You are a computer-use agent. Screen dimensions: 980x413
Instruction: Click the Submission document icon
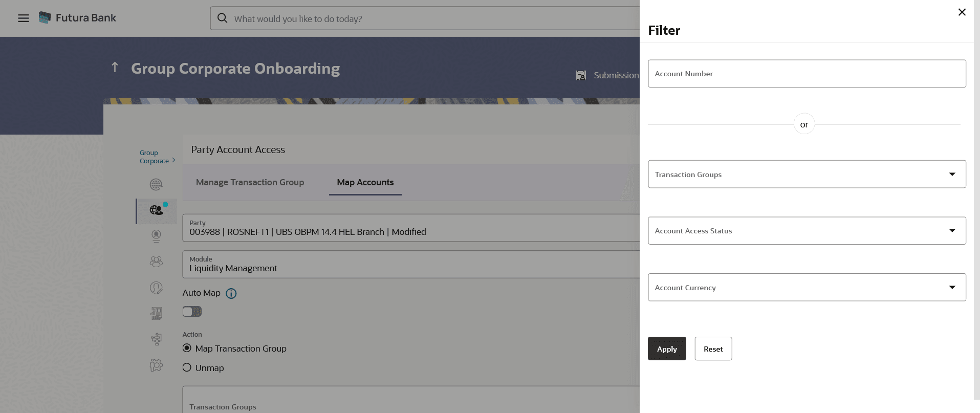pos(581,76)
